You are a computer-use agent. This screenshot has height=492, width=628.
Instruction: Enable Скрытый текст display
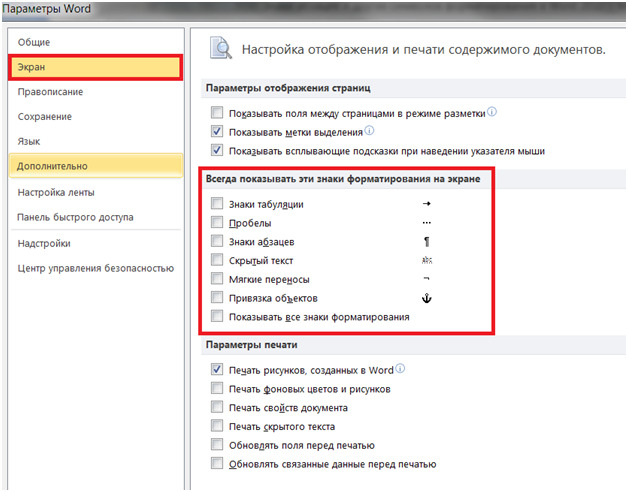point(217,260)
